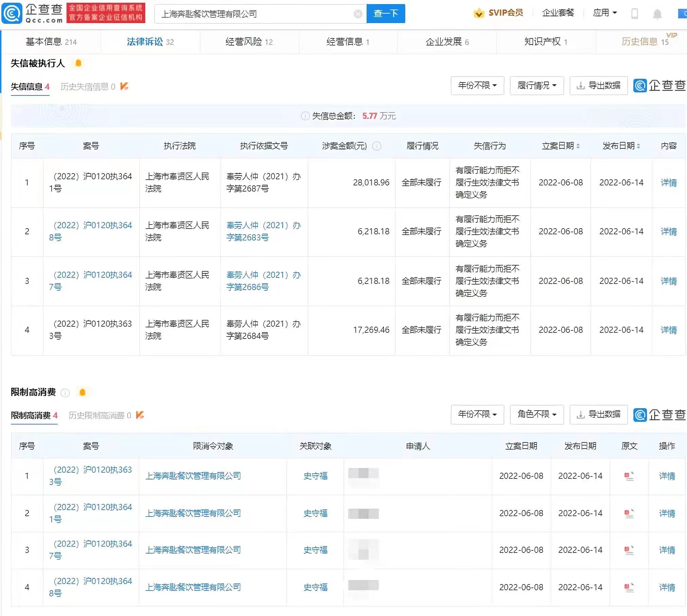
Task: Switch to 知识产权 tab
Action: (546, 42)
